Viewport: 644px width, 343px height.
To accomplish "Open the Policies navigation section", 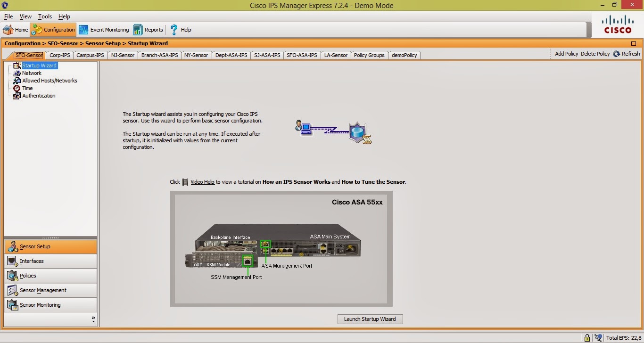I will (x=50, y=276).
